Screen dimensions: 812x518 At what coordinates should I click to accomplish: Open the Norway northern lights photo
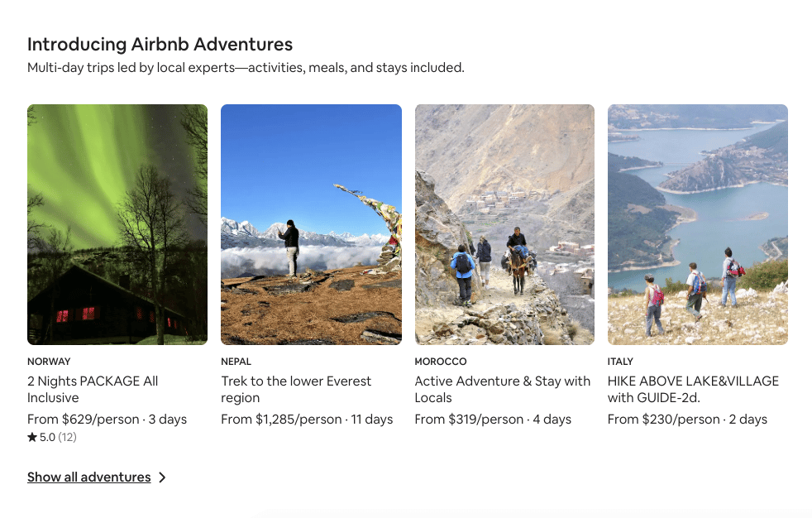click(x=117, y=224)
